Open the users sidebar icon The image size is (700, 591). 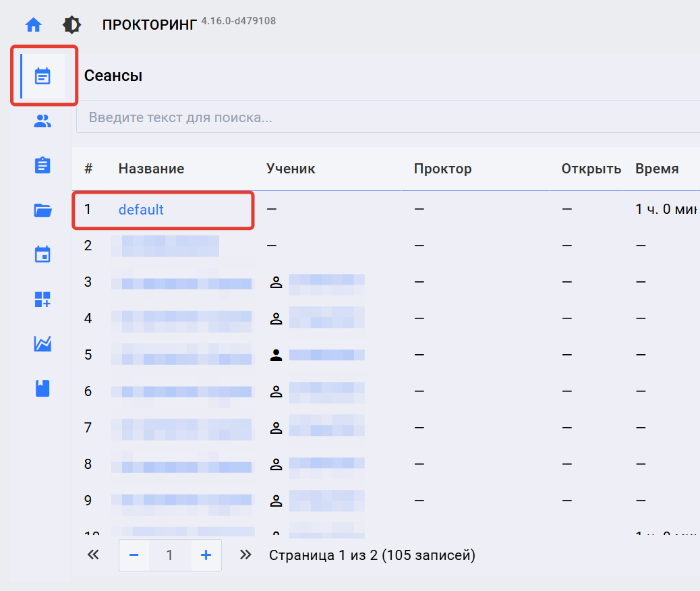(x=42, y=121)
